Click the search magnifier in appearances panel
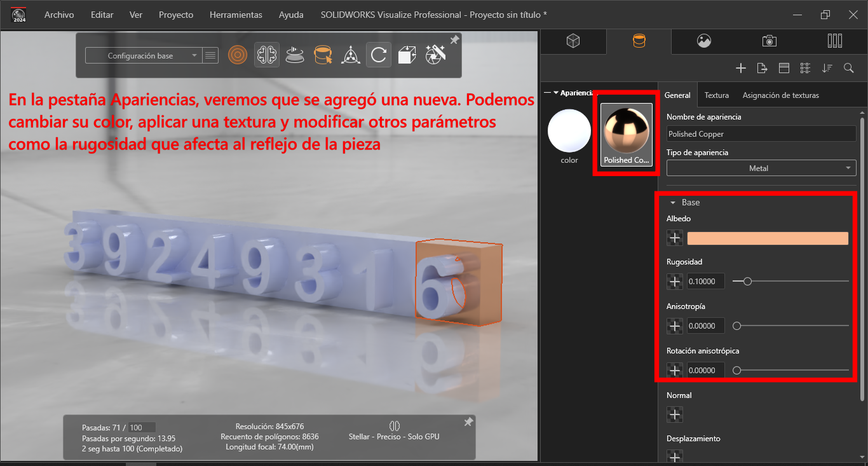Image resolution: width=868 pixels, height=466 pixels. click(848, 68)
